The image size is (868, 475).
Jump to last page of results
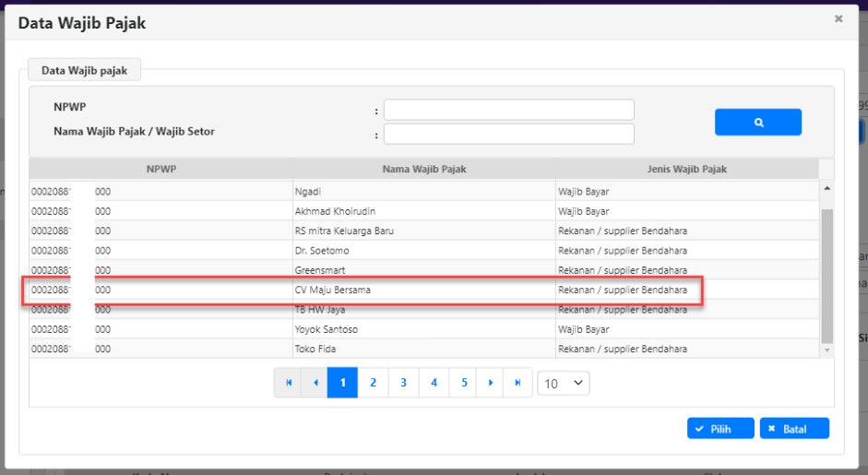(518, 383)
